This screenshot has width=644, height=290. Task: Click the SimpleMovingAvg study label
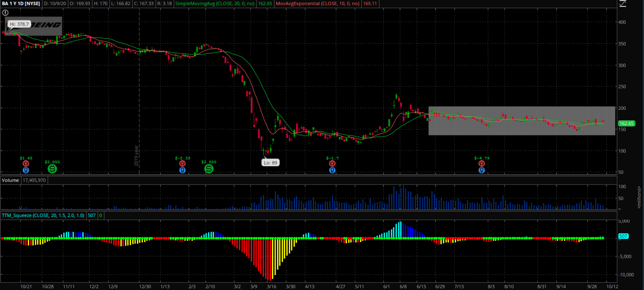coord(215,4)
